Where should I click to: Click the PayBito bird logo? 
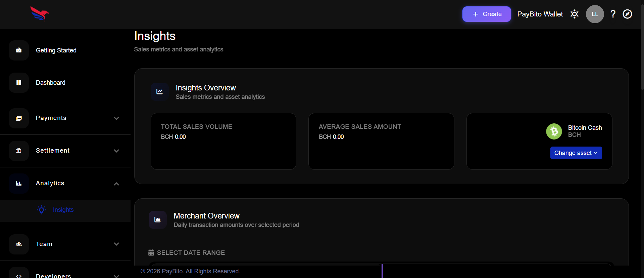tap(40, 14)
